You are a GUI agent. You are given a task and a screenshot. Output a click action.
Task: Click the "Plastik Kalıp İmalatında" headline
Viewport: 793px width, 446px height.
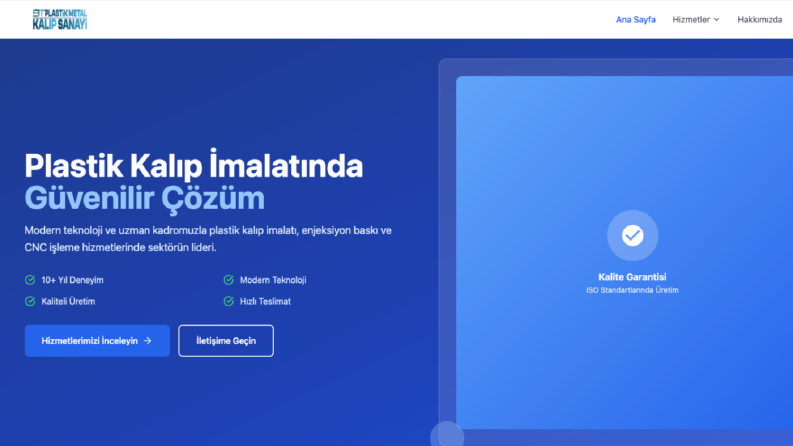(194, 165)
